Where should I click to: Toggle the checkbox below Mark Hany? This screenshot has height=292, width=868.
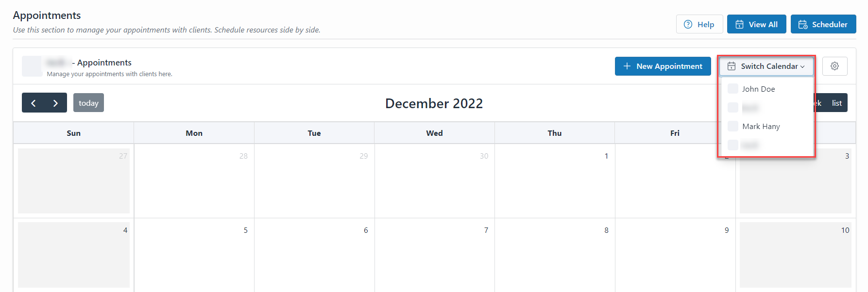coord(733,145)
